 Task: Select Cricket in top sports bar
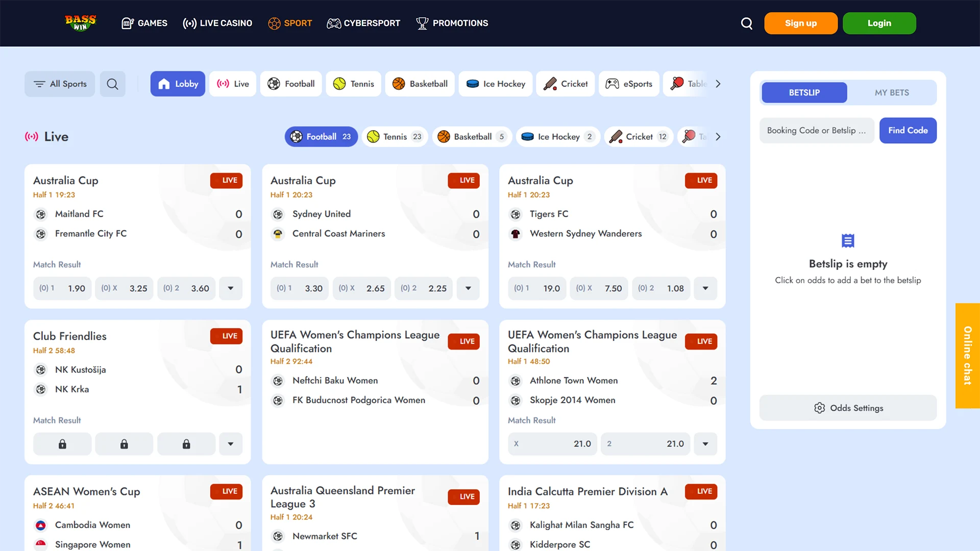tap(566, 84)
